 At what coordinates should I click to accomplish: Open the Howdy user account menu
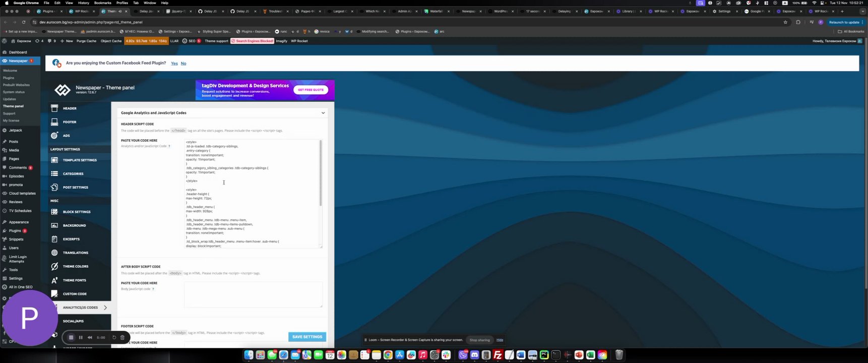837,41
